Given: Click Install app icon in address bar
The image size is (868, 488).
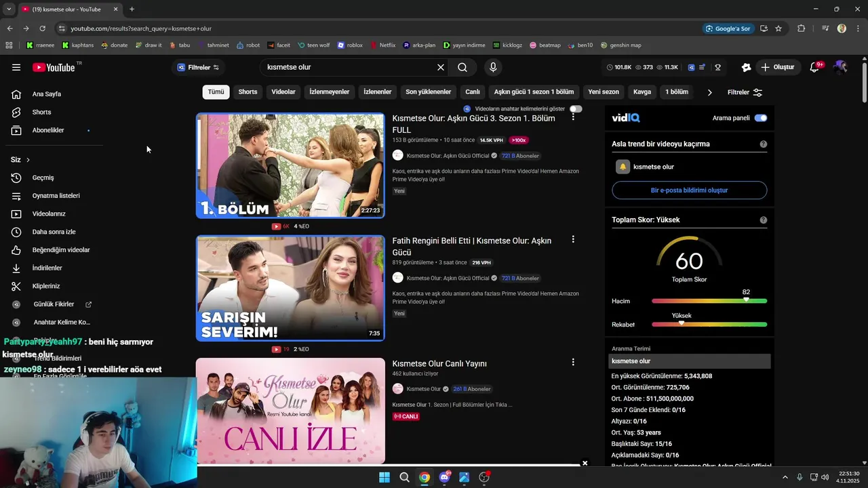Looking at the screenshot, I should pos(764,28).
